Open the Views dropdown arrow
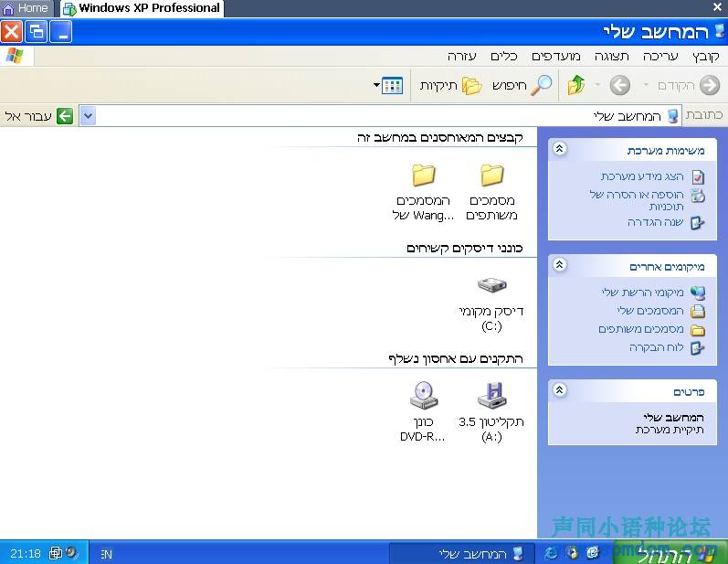 (376, 85)
